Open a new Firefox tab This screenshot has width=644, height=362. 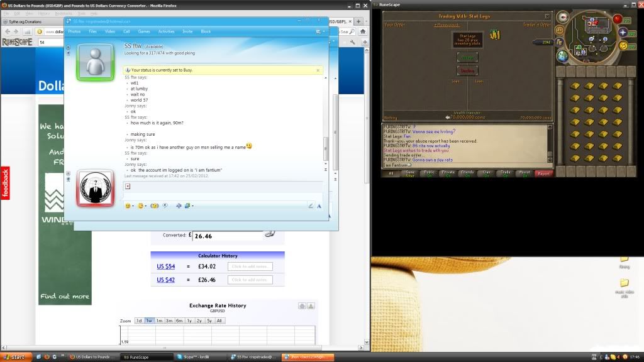point(358,21)
